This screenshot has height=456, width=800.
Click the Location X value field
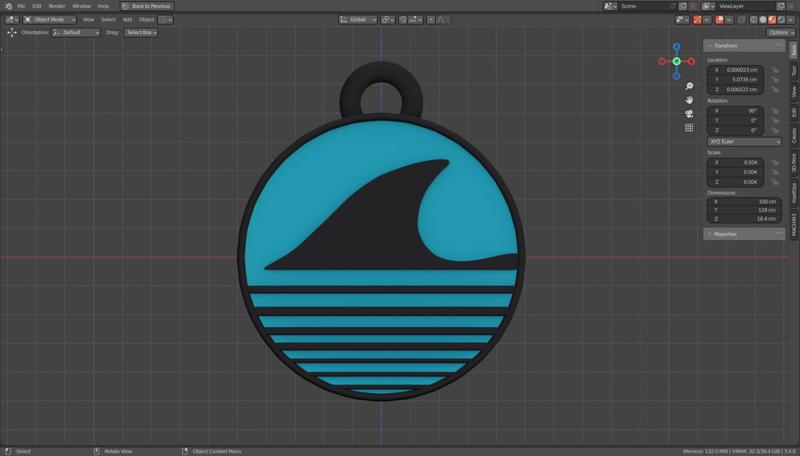(x=735, y=70)
